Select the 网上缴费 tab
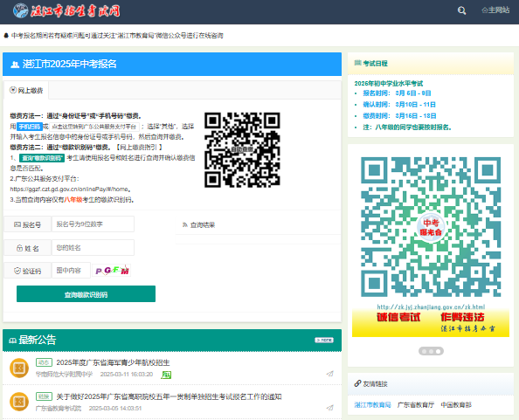 26,90
